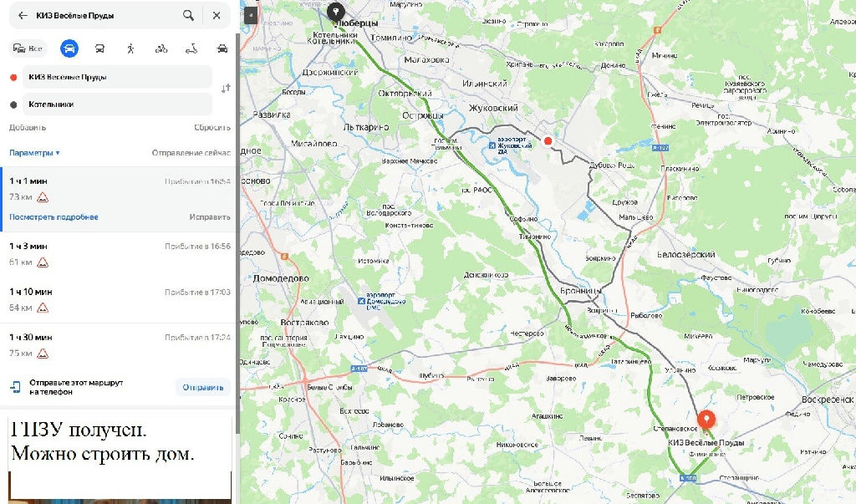Click the vertical scrollbar of the side panel
Viewport: 856px width, 504px height.
tap(237, 234)
